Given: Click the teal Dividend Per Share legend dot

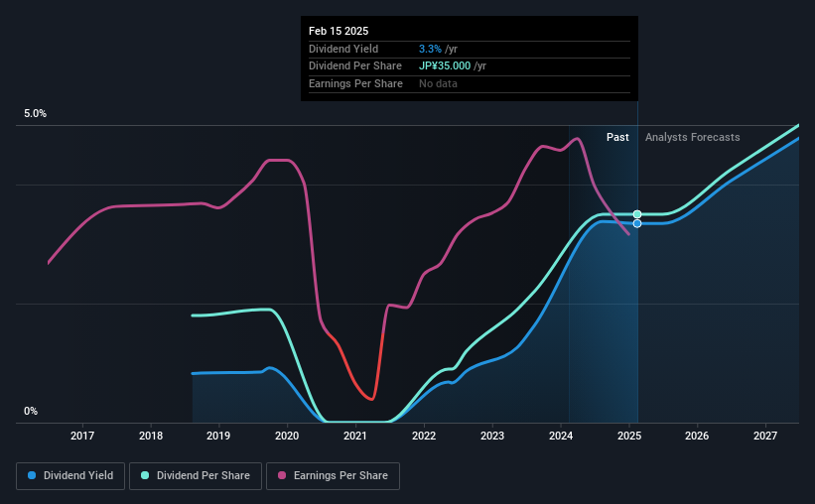Looking at the screenshot, I should [x=145, y=475].
